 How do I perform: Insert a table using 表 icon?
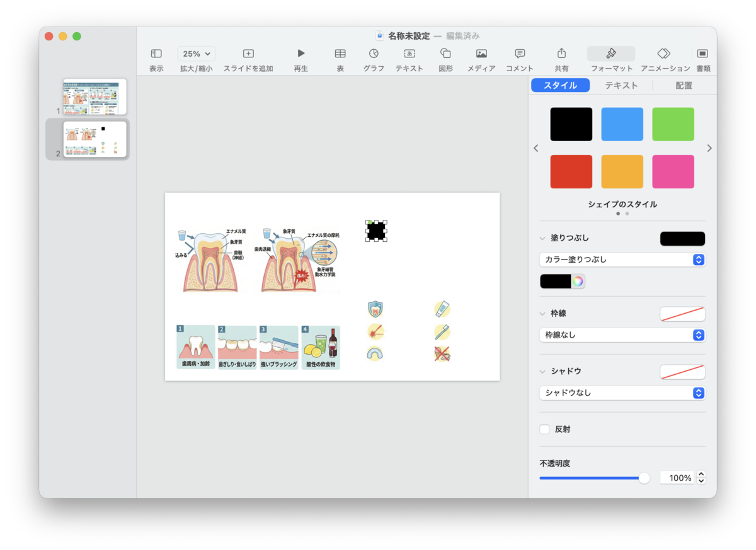340,54
